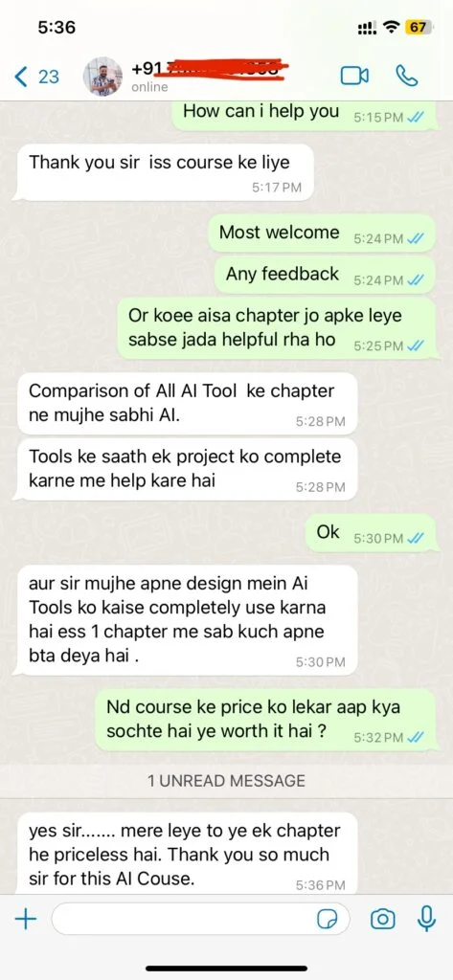This screenshot has width=453, height=980.
Task: Open the attachment plus menu
Action: [x=26, y=919]
